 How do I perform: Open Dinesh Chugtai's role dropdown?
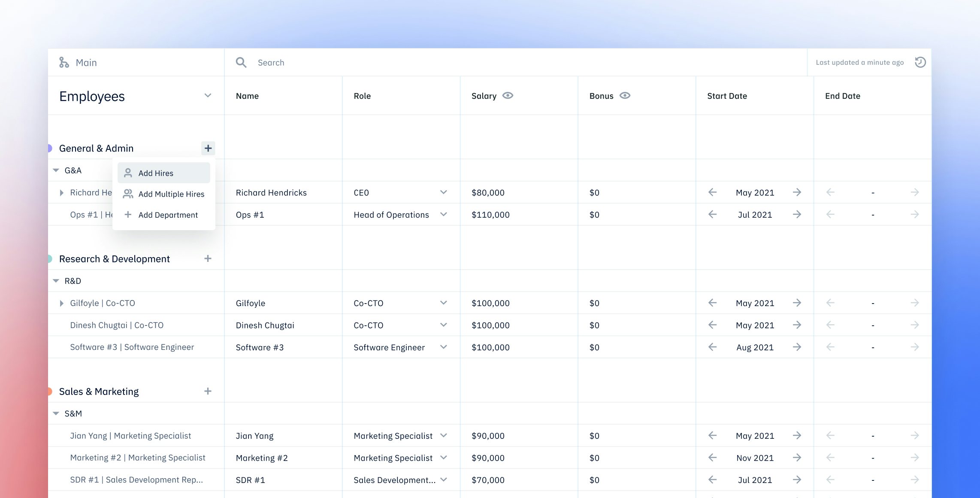pos(444,325)
